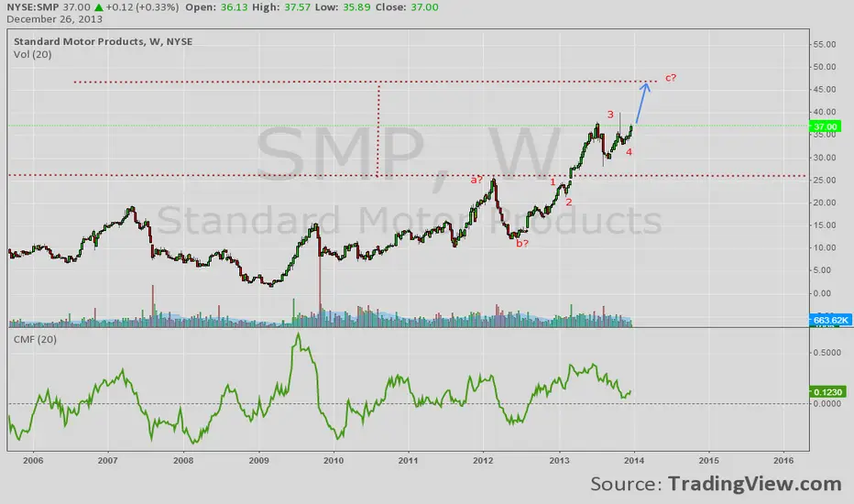This screenshot has width=854, height=504.
Task: Click the red wave label 3
Action: click(610, 115)
